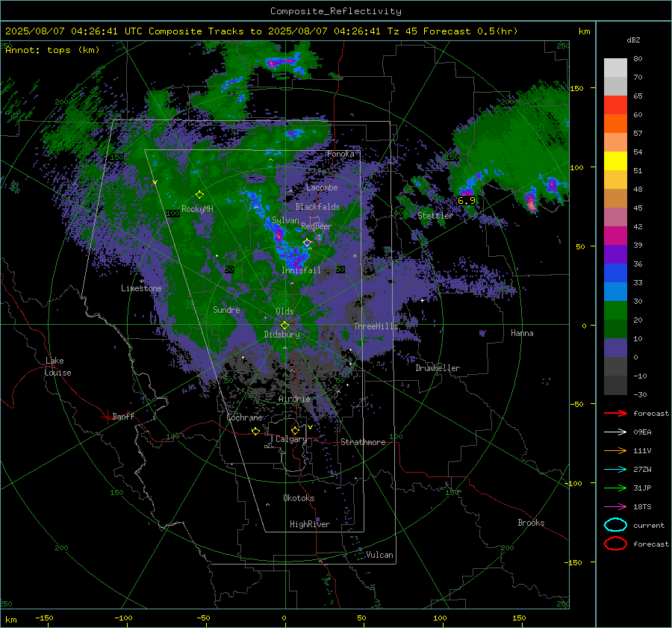The width and height of the screenshot is (672, 628).
Task: Click the 'Annot: tops (km)' label
Action: coord(52,50)
